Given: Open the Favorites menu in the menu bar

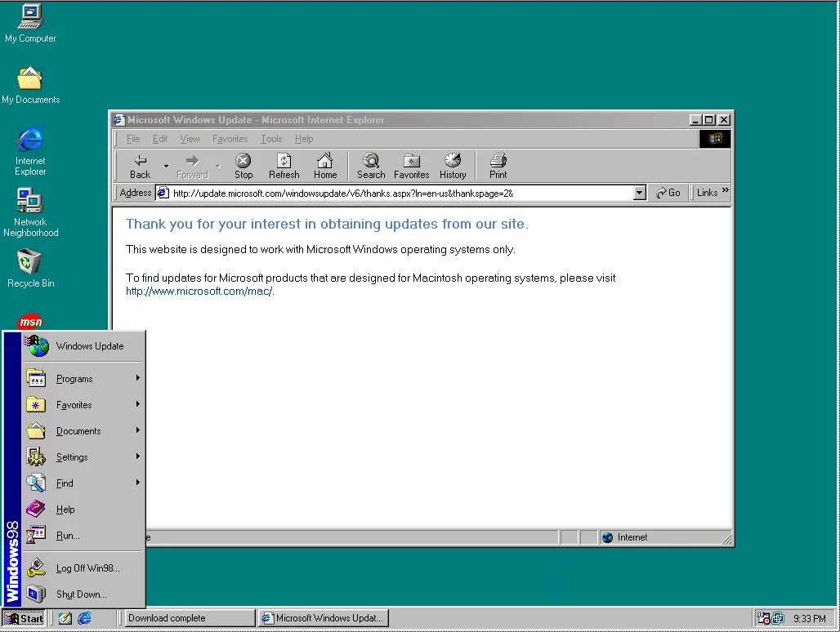Looking at the screenshot, I should [x=230, y=139].
